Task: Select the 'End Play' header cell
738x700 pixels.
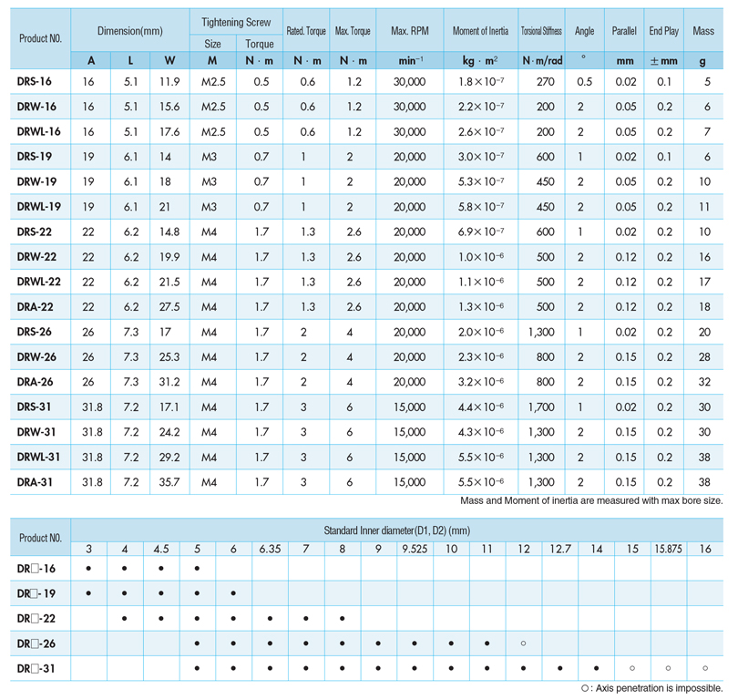Action: 663,31
